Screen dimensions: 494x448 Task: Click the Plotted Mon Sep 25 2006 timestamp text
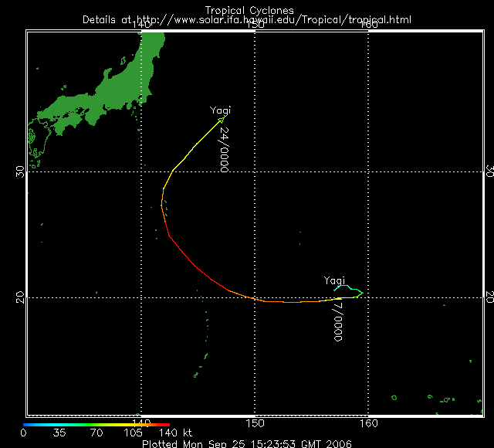(x=247, y=443)
